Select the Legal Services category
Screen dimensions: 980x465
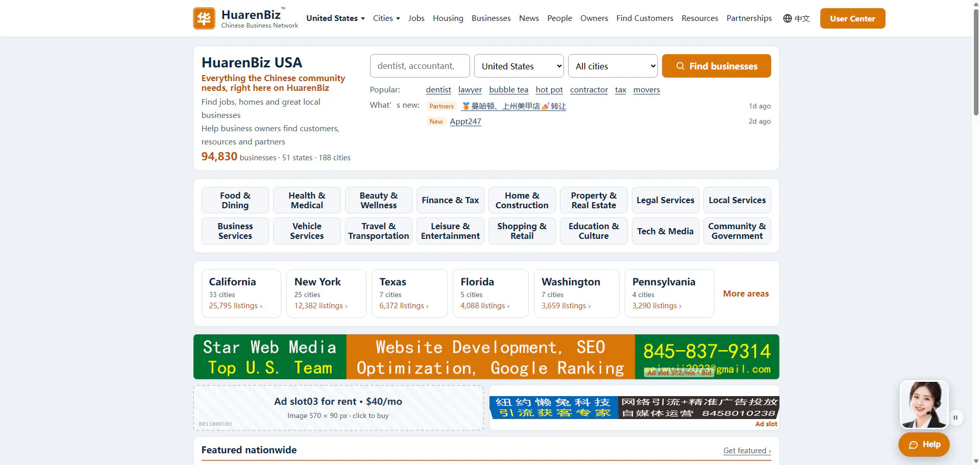pos(665,200)
